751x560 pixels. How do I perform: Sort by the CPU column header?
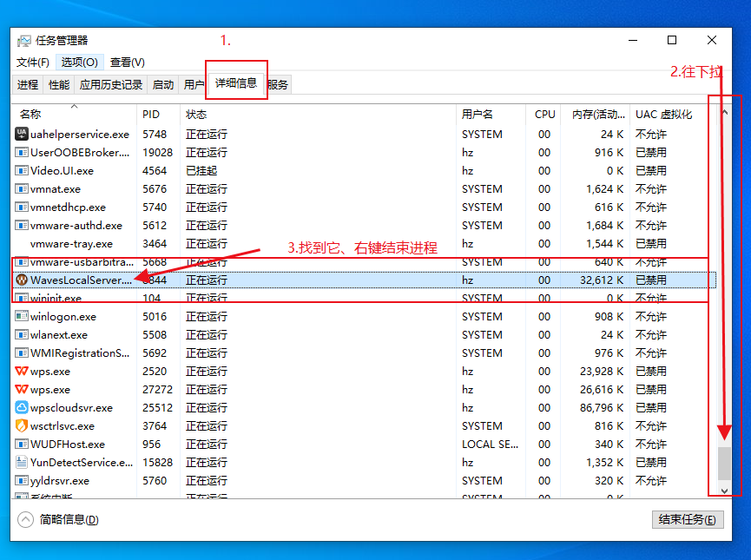[543, 114]
